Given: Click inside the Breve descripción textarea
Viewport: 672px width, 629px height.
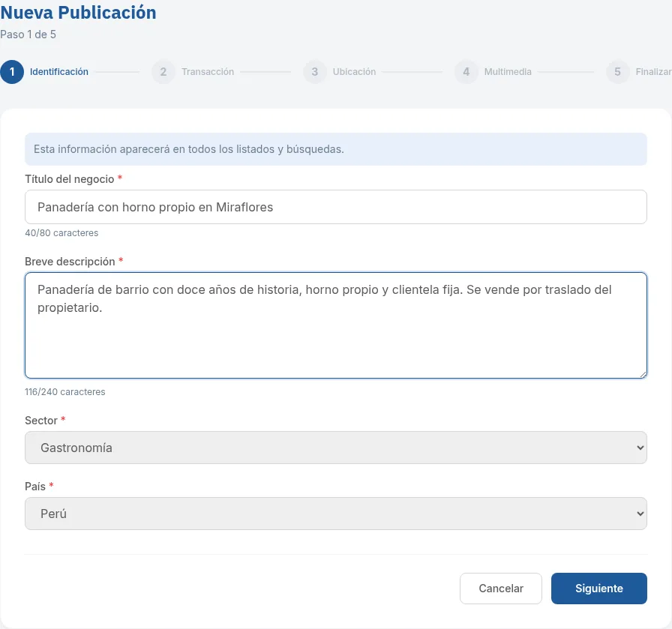Looking at the screenshot, I should tap(336, 325).
